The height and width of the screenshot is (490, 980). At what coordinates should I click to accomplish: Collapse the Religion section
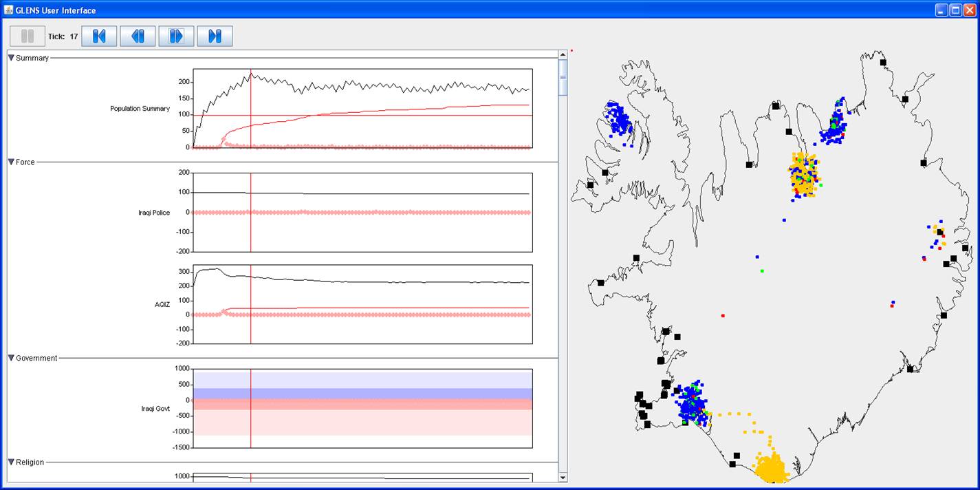[x=11, y=462]
